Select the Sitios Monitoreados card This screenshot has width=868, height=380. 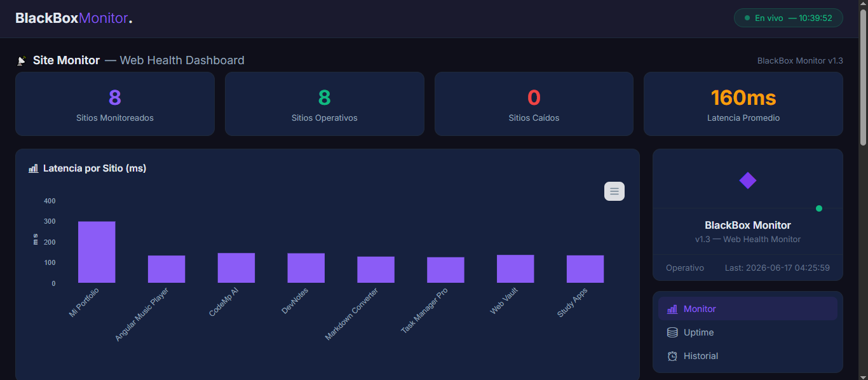tap(115, 104)
